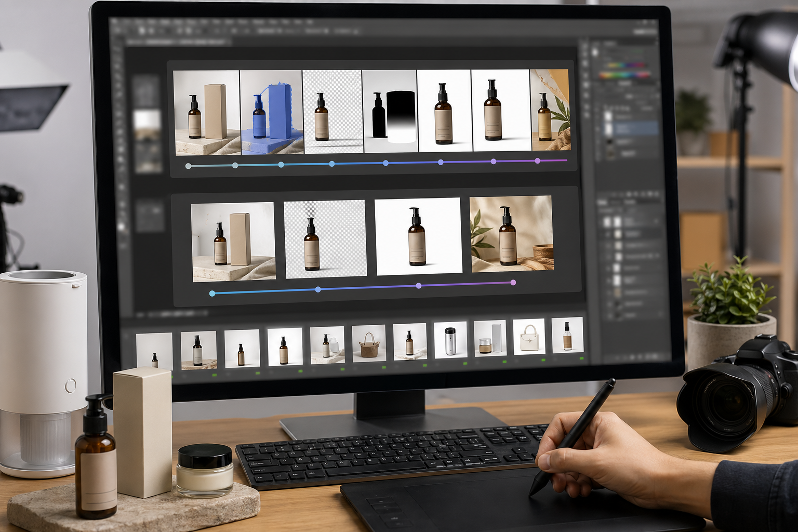798x532 pixels.
Task: Open last filmstrip thumbnail with clear-capped bottle
Action: [x=567, y=335]
